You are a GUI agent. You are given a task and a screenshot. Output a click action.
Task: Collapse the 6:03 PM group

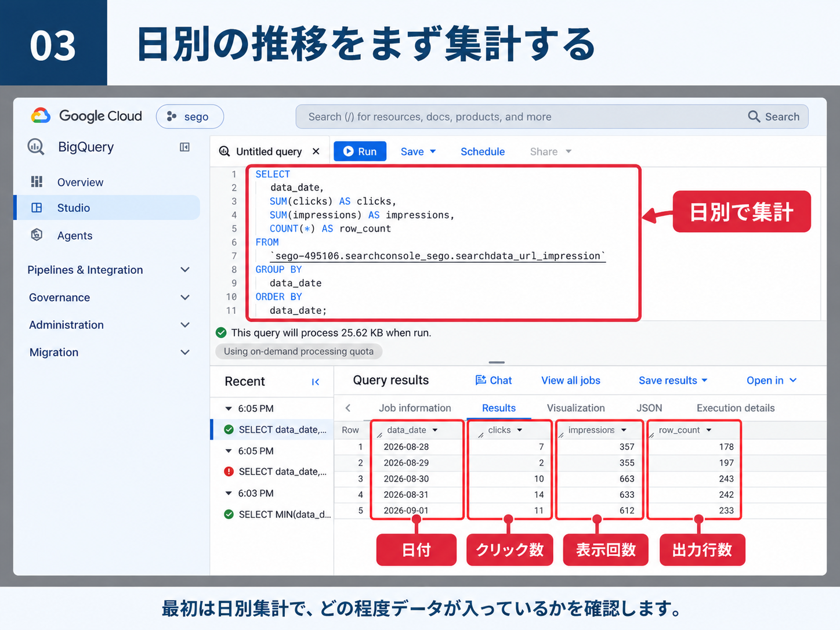(x=229, y=493)
